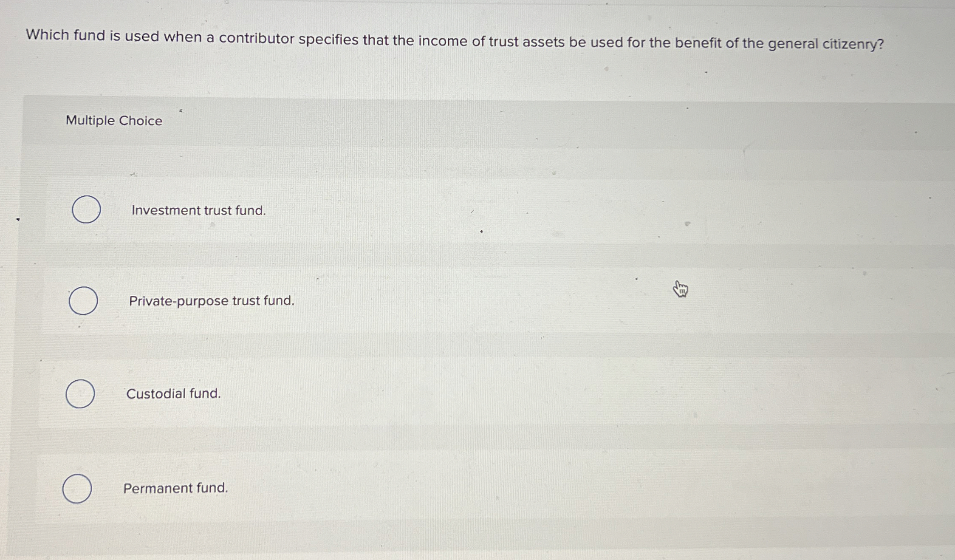Select the Private-purpose trust fund radio button
The height and width of the screenshot is (560, 955).
tap(82, 301)
